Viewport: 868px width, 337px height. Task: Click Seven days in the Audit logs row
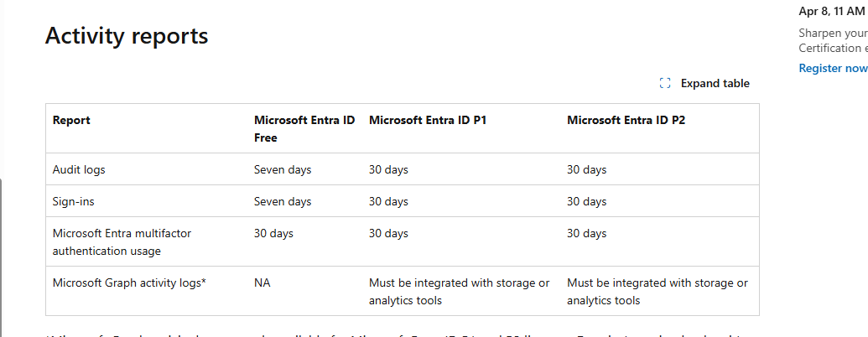coord(283,170)
